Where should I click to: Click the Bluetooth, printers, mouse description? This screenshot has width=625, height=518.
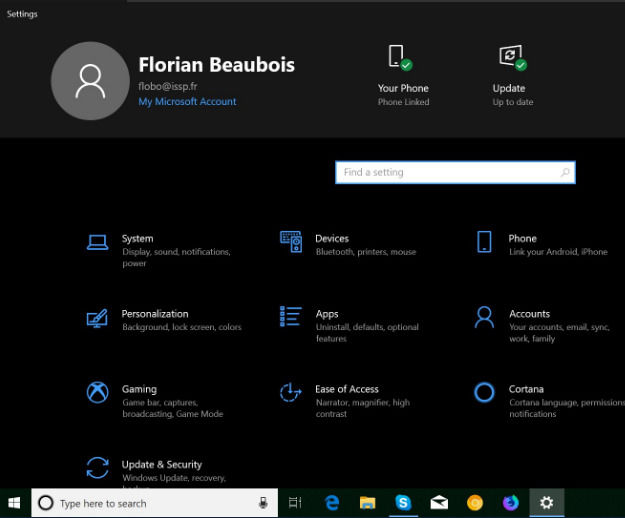coord(366,252)
